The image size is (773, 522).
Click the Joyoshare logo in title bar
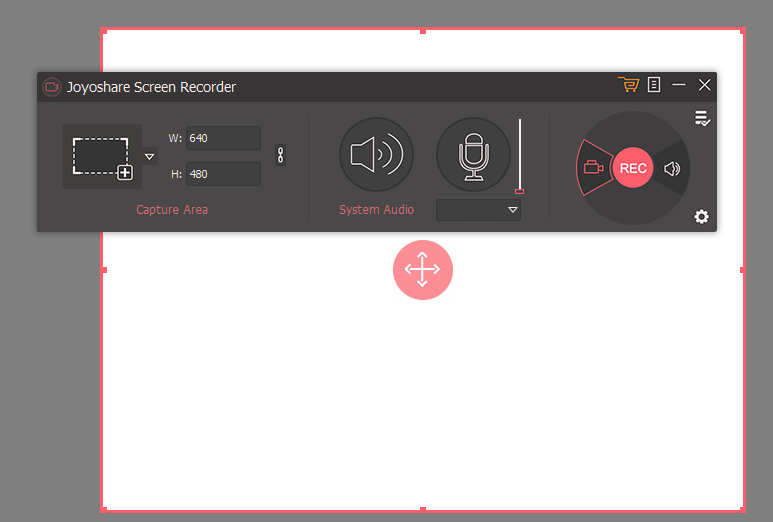[x=52, y=87]
